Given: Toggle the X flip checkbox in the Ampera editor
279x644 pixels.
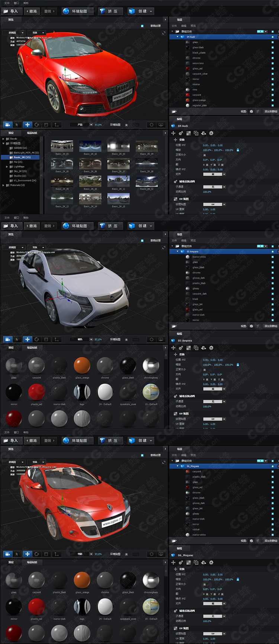Looking at the screenshot, I should click(207, 379).
